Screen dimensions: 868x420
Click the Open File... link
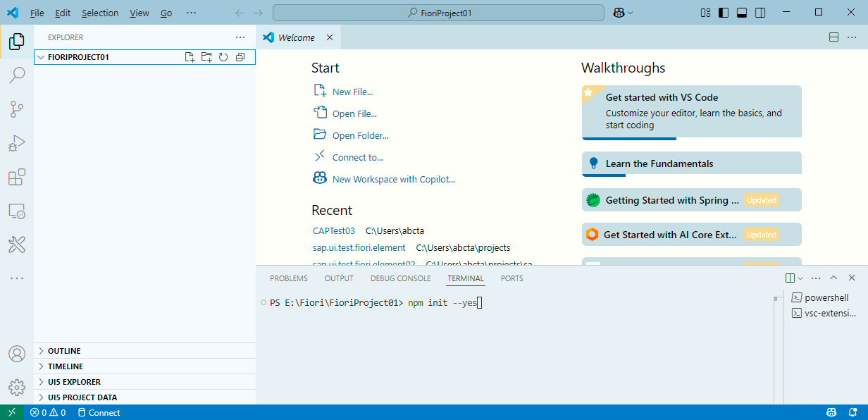354,113
